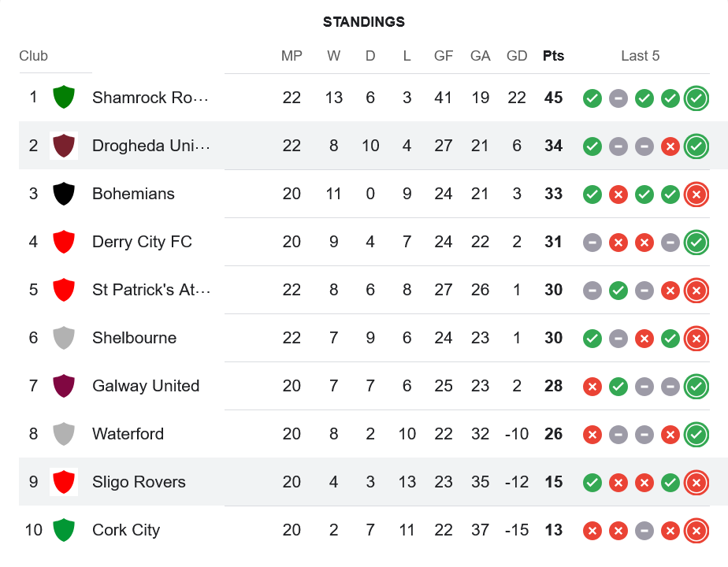
Task: Click Cork City latest loss result icon
Action: coord(696,531)
